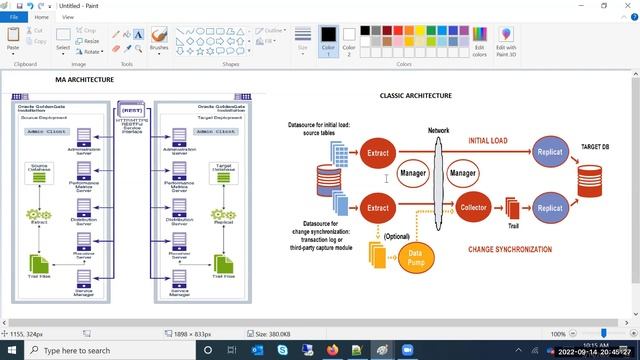The height and width of the screenshot is (360, 640).
Task: Click Redo in quick access toolbar
Action: (40, 6)
